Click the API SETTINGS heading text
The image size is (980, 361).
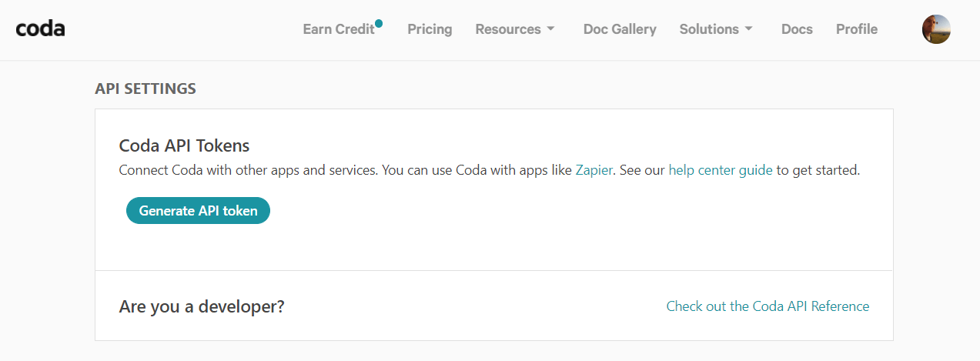point(145,89)
